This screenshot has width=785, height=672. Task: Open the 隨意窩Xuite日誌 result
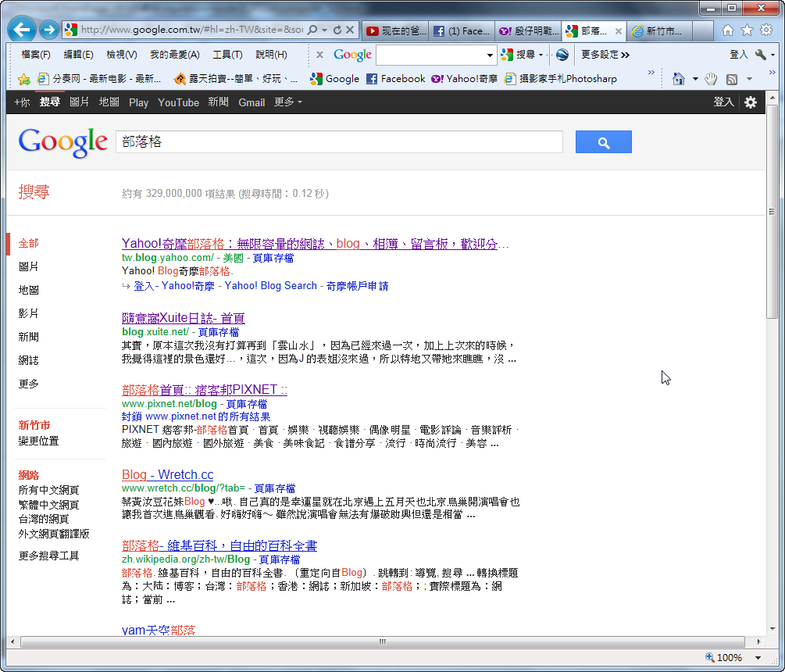[184, 318]
